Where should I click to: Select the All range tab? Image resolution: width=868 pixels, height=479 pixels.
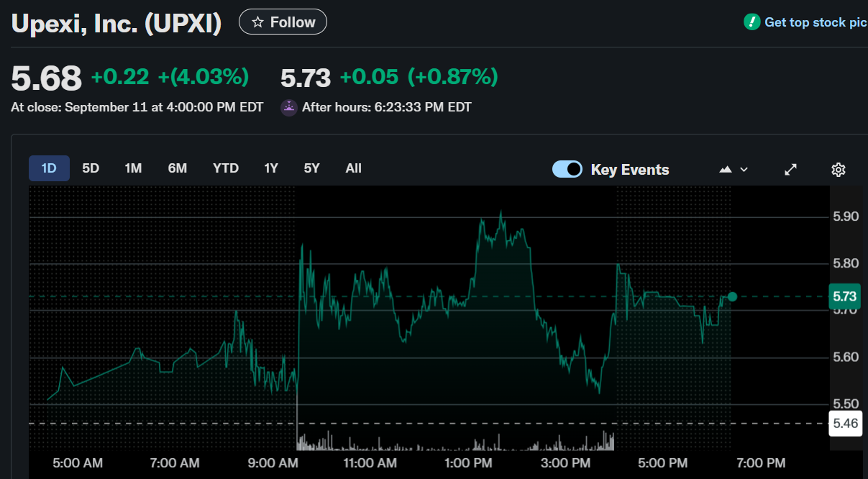coord(353,168)
